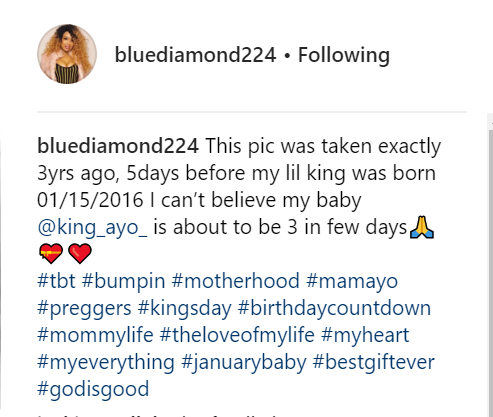Click the heart with ribbon emoji

[51, 254]
